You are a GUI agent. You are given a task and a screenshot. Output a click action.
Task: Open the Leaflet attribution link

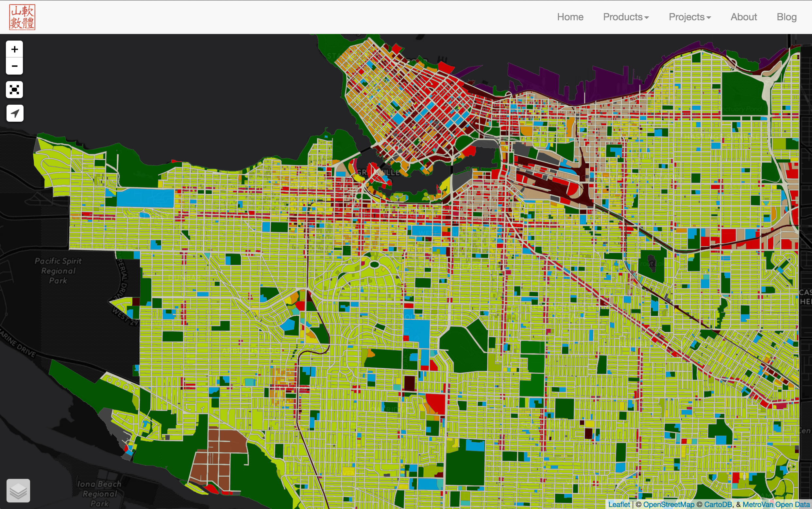point(619,504)
